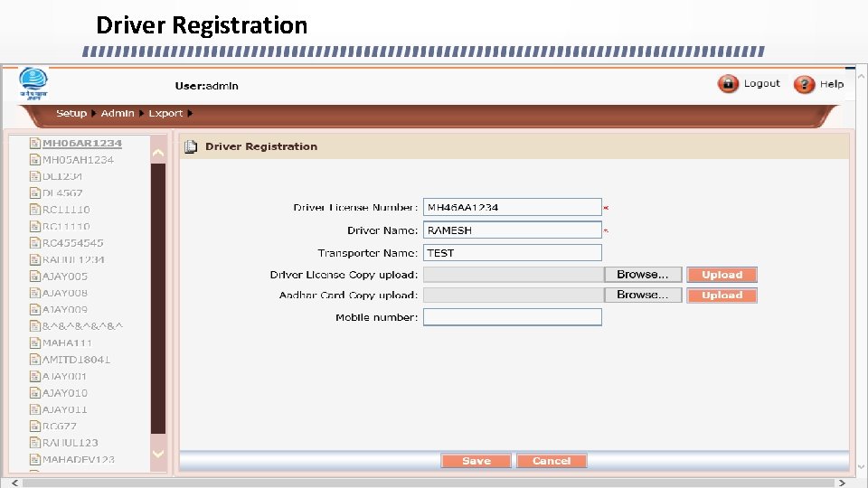Select RC4554545 in the driver list
Screen dimensions: 868x488
click(x=73, y=243)
